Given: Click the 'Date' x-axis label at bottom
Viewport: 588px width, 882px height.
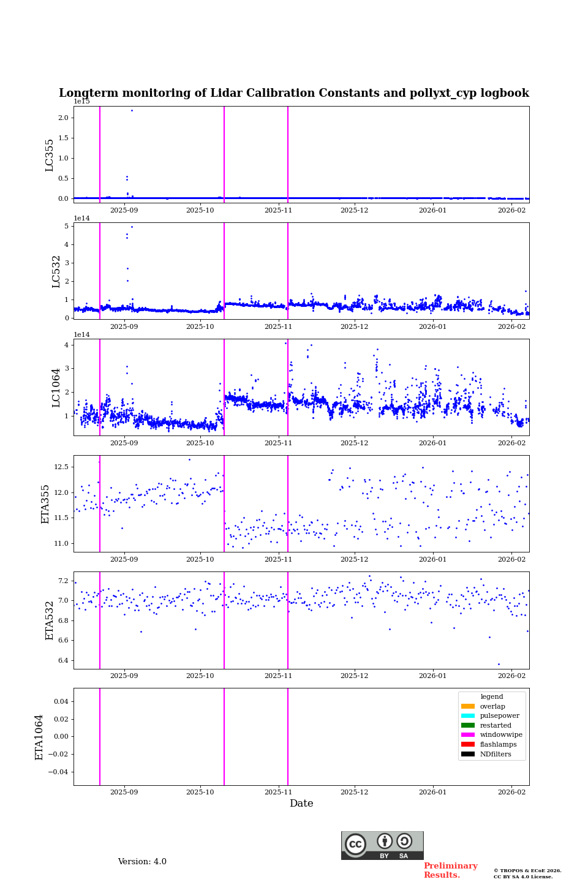Looking at the screenshot, I should click(301, 804).
